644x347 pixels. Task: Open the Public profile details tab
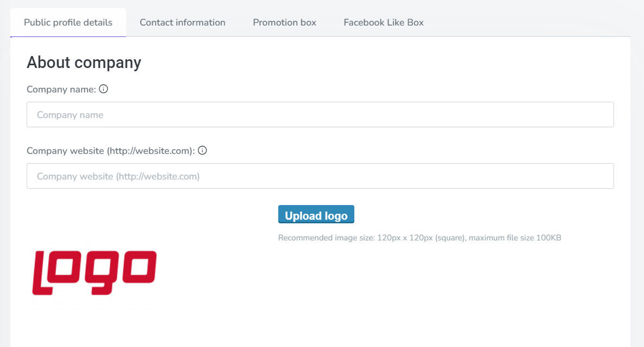(x=68, y=23)
